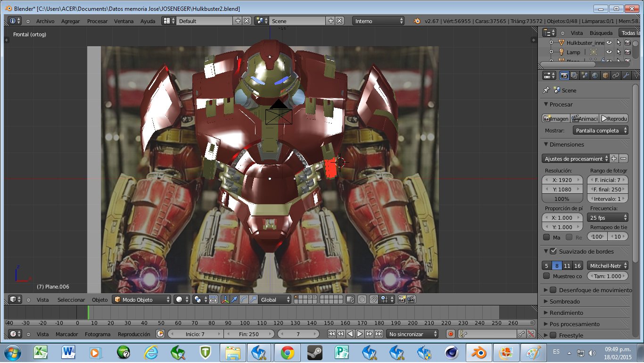The image size is (644, 363).
Task: Toggle renderability camera for Hulkbuster_inne object
Action: pos(627,42)
